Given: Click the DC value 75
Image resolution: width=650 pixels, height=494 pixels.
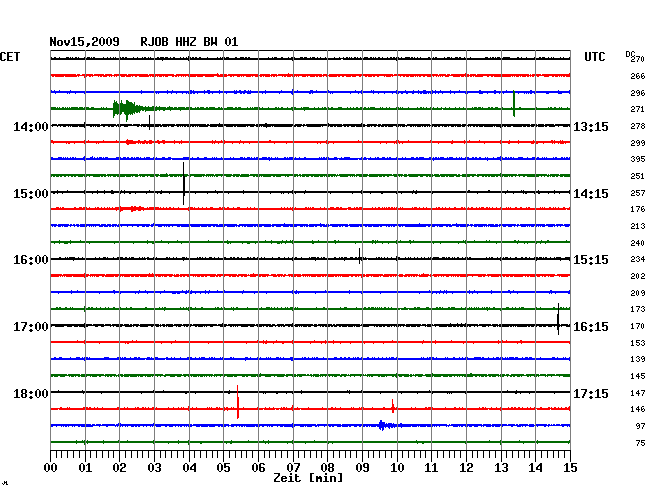Looking at the screenshot, I should click(640, 443).
